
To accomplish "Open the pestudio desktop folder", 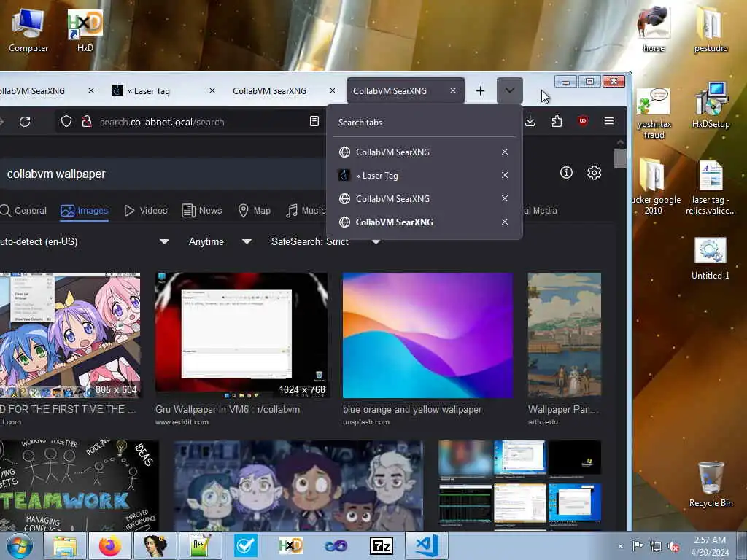I will 711,28.
